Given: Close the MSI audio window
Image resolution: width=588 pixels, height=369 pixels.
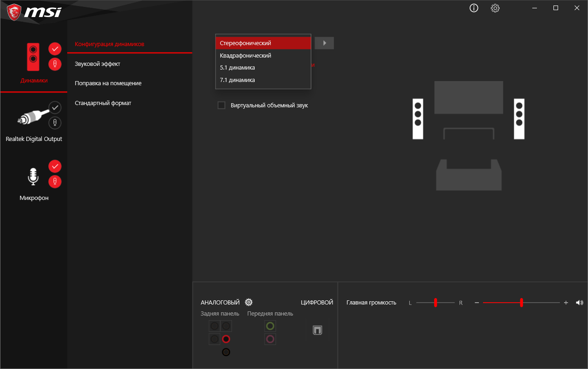Looking at the screenshot, I should coord(577,8).
